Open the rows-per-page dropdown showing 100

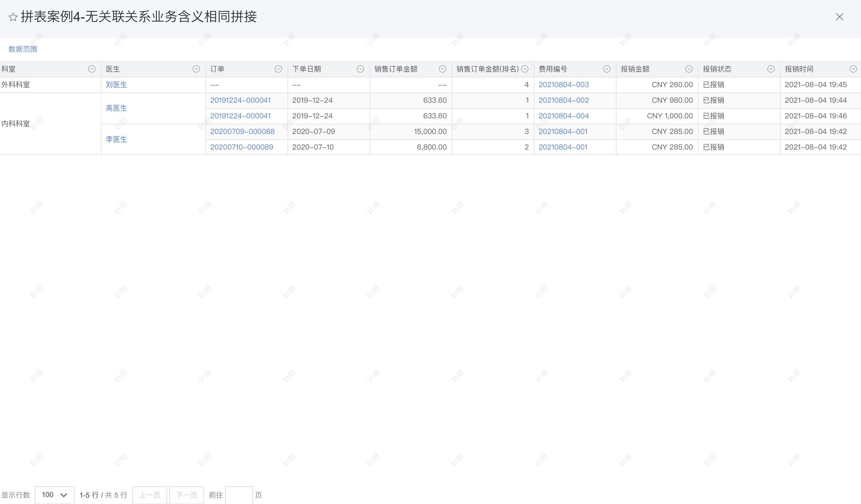(54, 494)
